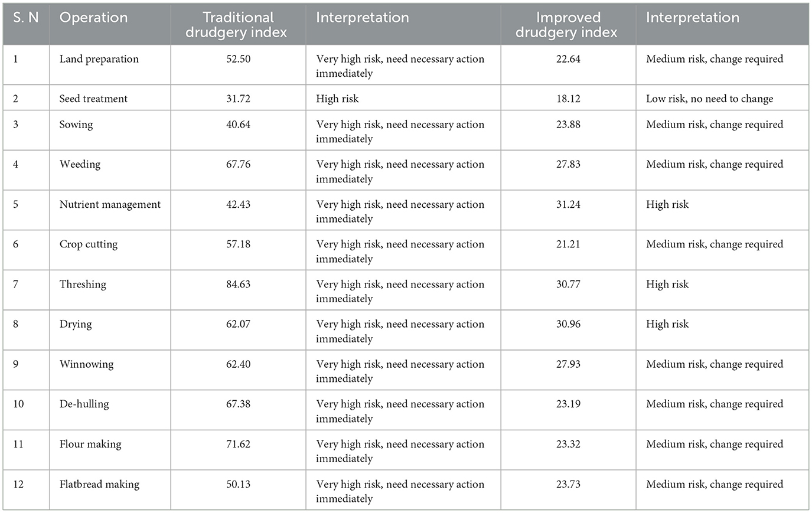Select the Drying improved index 30.96
The image size is (812, 513).
[568, 324]
